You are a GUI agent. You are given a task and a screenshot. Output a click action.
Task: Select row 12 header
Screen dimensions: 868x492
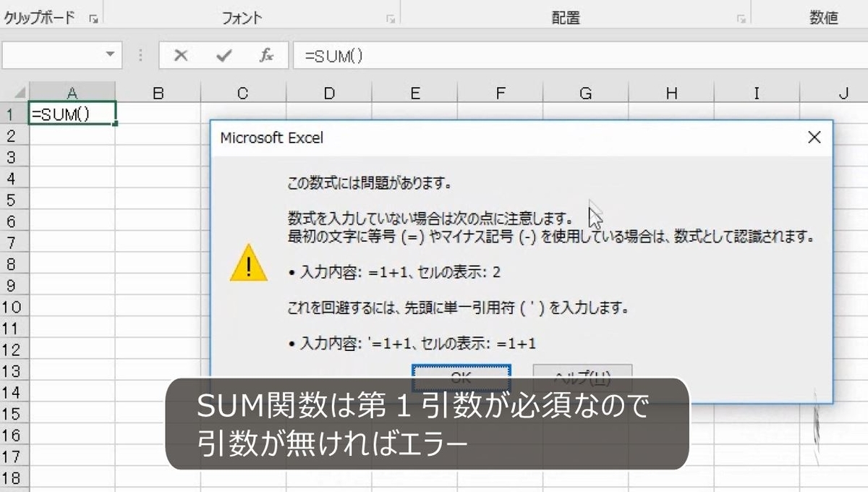coord(14,349)
